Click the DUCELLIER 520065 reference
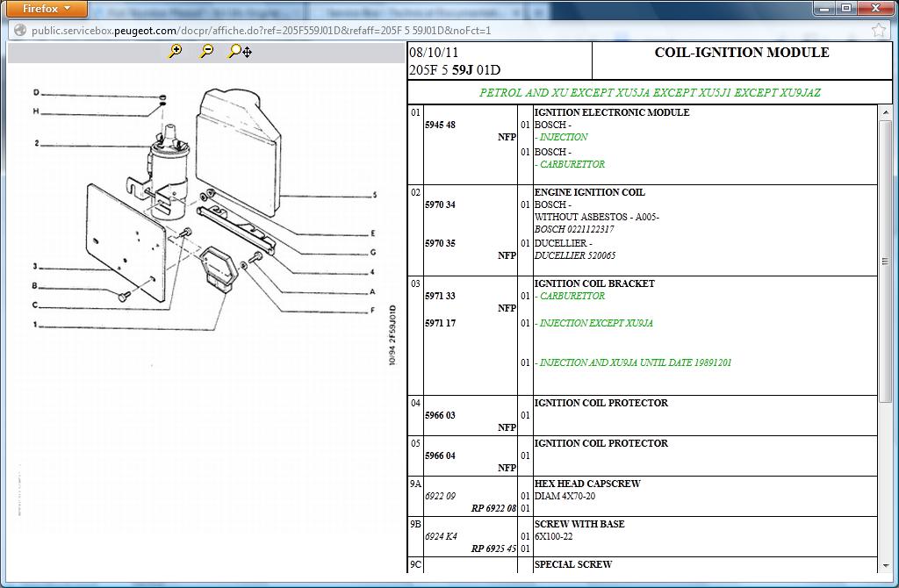 pyautogui.click(x=574, y=255)
